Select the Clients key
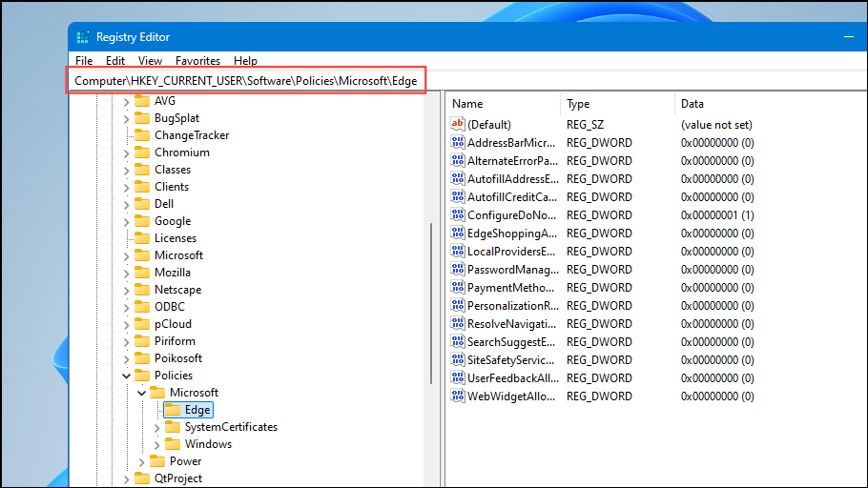The width and height of the screenshot is (868, 488). (x=172, y=187)
